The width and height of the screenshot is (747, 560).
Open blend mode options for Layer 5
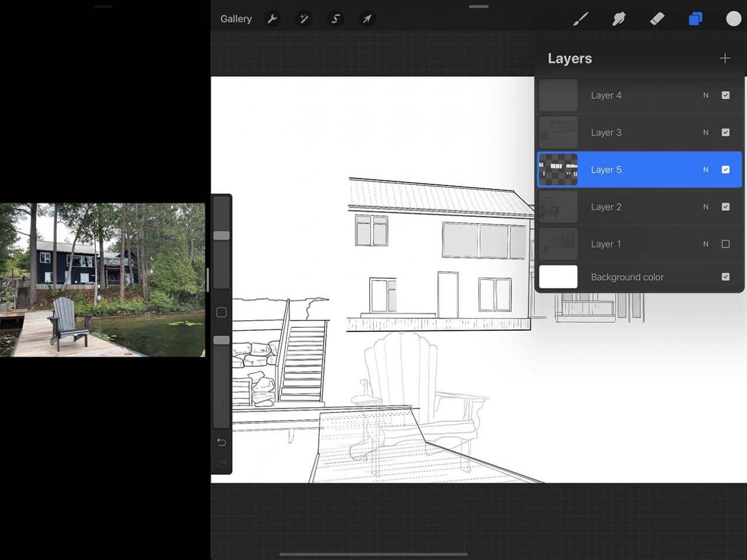706,169
